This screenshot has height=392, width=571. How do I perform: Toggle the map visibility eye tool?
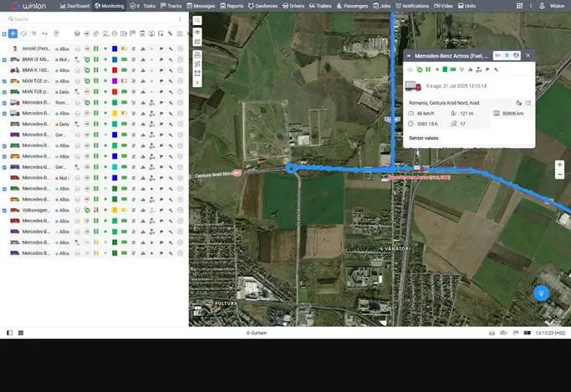(x=197, y=32)
